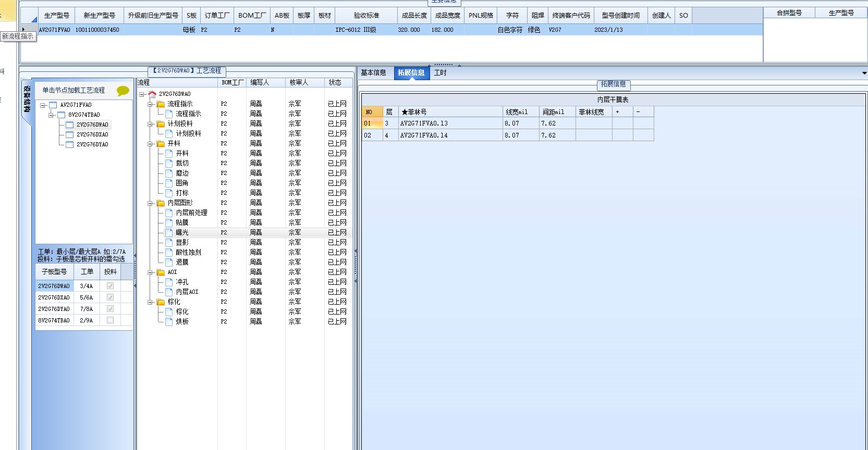Collapse the AOI folder
The width and height of the screenshot is (868, 450).
(x=150, y=272)
